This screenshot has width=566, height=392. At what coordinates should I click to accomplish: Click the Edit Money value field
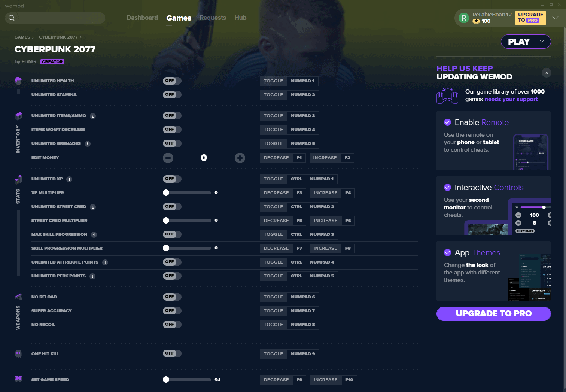point(204,158)
